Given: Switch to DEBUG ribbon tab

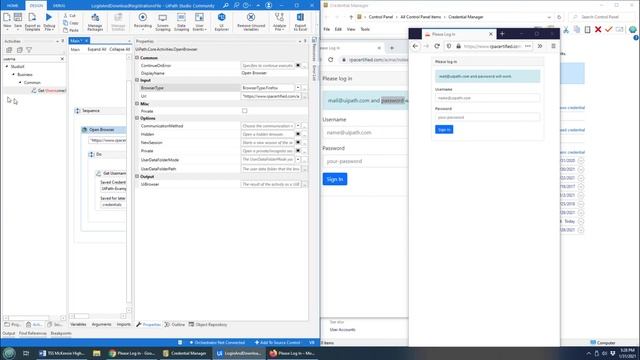Looking at the screenshot, I should click(59, 5).
